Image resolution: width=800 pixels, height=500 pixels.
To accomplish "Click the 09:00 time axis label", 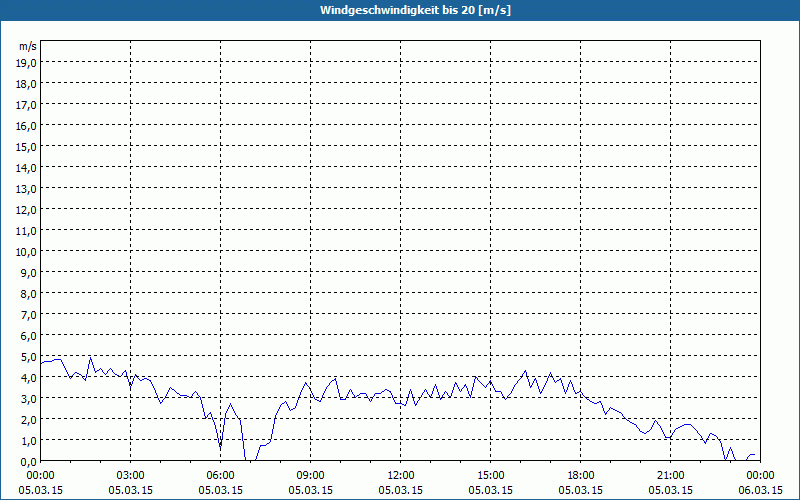I will coord(310,476).
